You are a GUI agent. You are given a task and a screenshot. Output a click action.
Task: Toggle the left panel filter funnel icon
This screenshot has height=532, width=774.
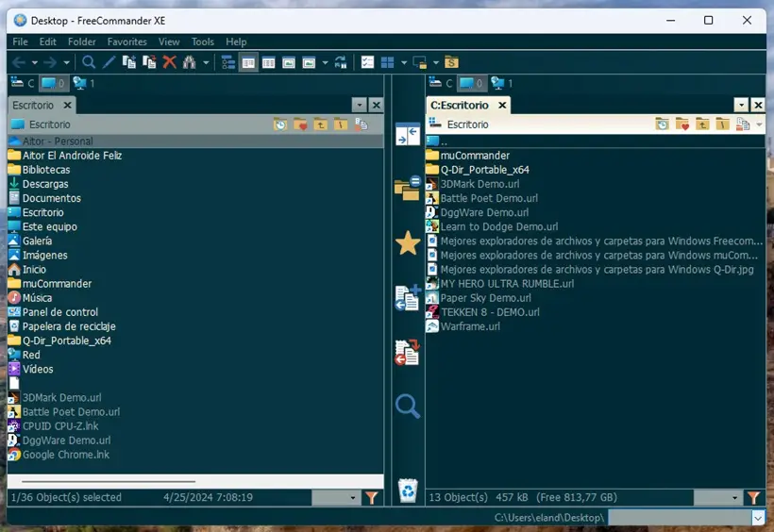coord(372,497)
